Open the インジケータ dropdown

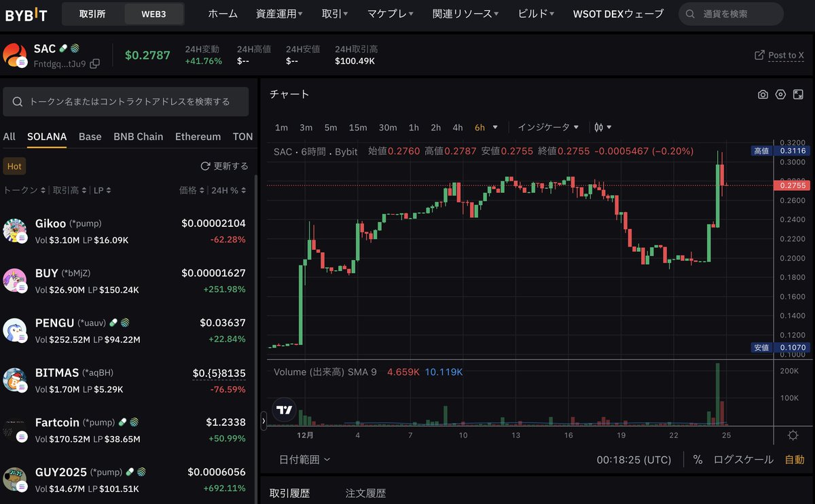click(548, 127)
